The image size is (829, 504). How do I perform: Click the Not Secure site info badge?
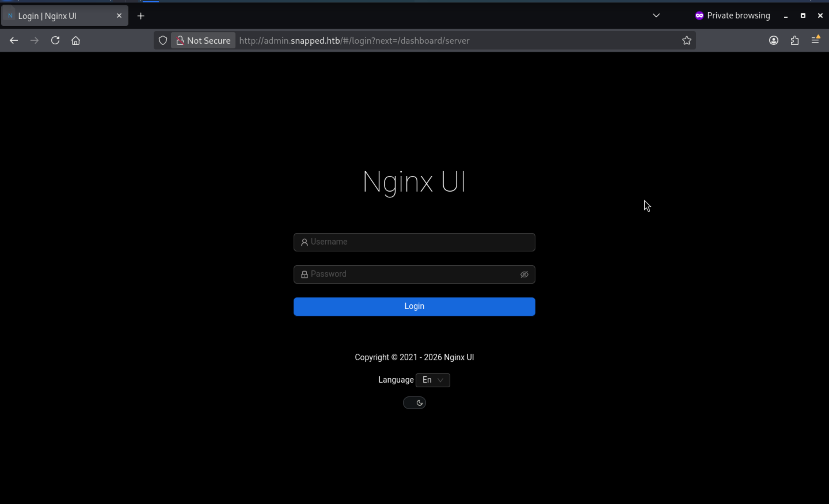[x=203, y=41]
